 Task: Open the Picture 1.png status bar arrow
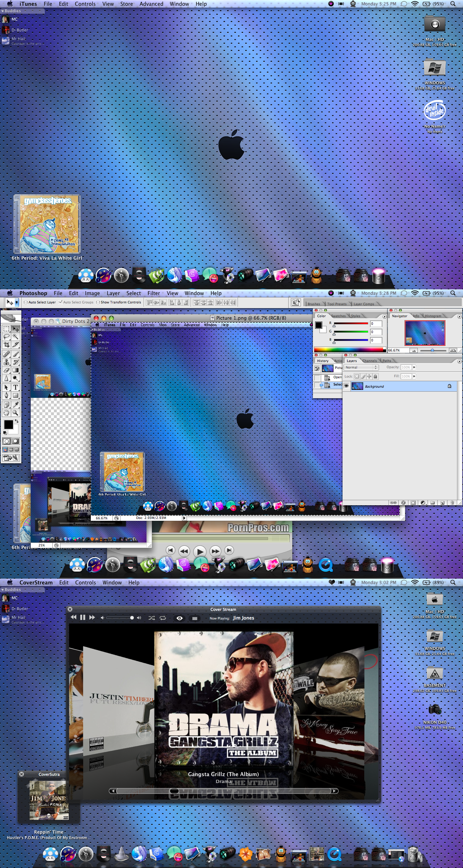click(184, 518)
